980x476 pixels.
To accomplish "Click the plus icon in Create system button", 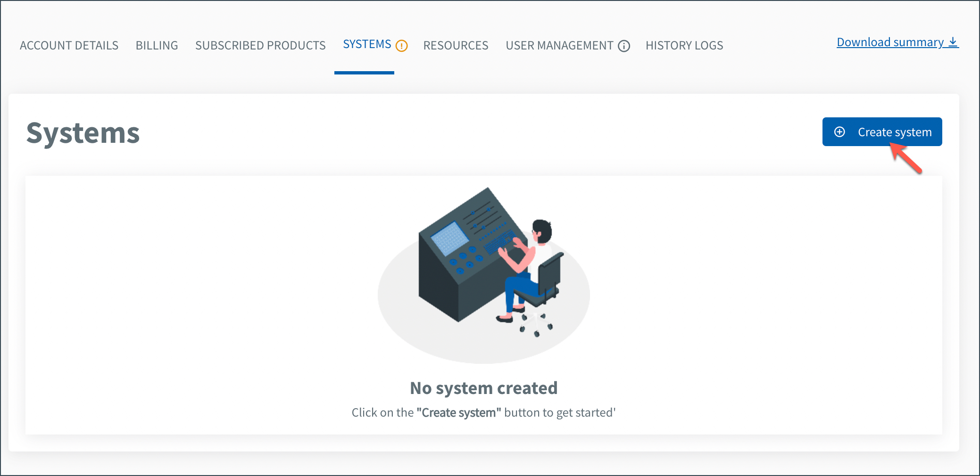I will pos(839,131).
